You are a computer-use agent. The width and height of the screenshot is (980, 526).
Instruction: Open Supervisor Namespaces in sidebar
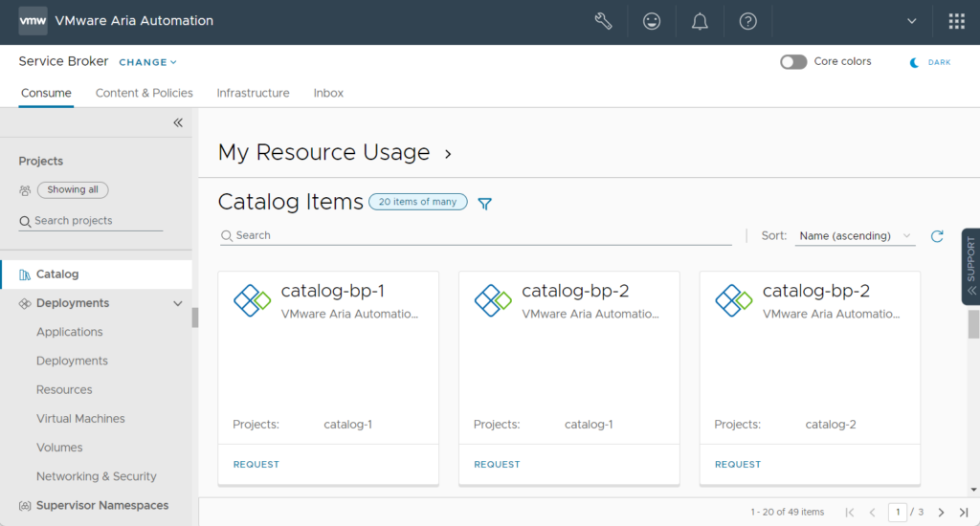(102, 505)
